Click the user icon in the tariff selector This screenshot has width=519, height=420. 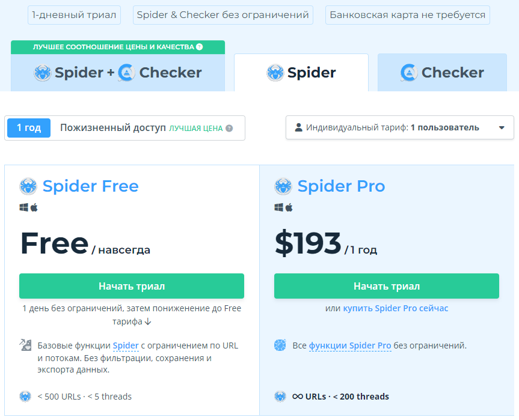click(298, 127)
